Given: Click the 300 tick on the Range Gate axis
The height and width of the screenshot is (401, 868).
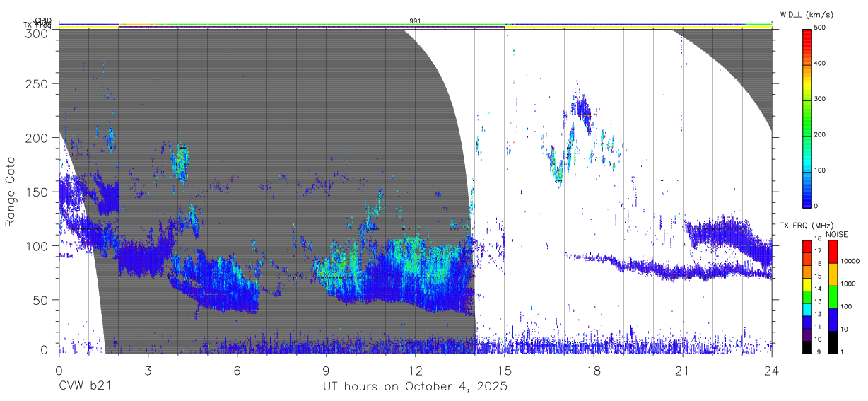Looking at the screenshot, I should [36, 33].
